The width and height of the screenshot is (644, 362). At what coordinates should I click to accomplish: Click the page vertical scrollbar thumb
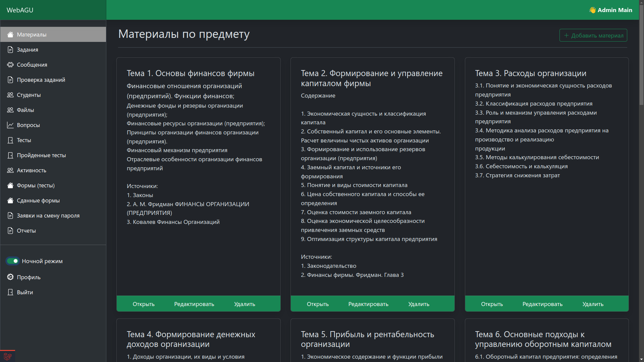point(641,55)
